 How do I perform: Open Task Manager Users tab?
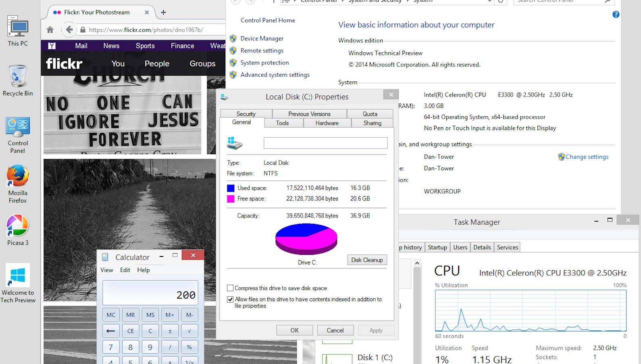coord(460,247)
